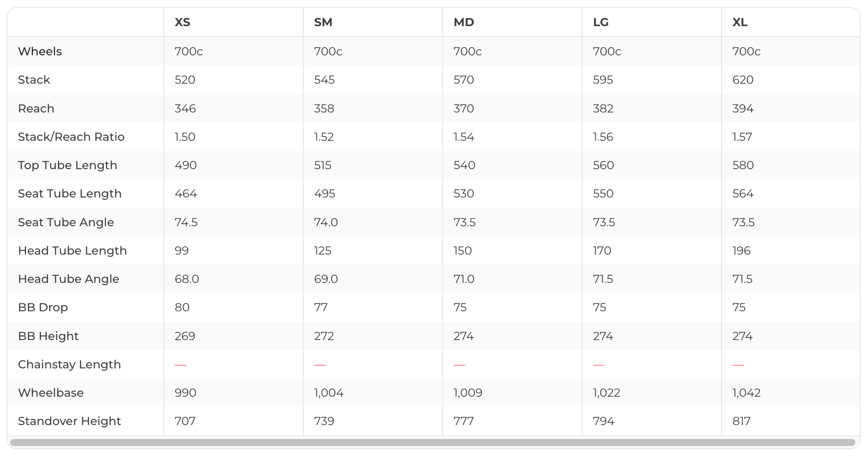Select the BB Drop row label
The image size is (868, 456).
(x=43, y=307)
